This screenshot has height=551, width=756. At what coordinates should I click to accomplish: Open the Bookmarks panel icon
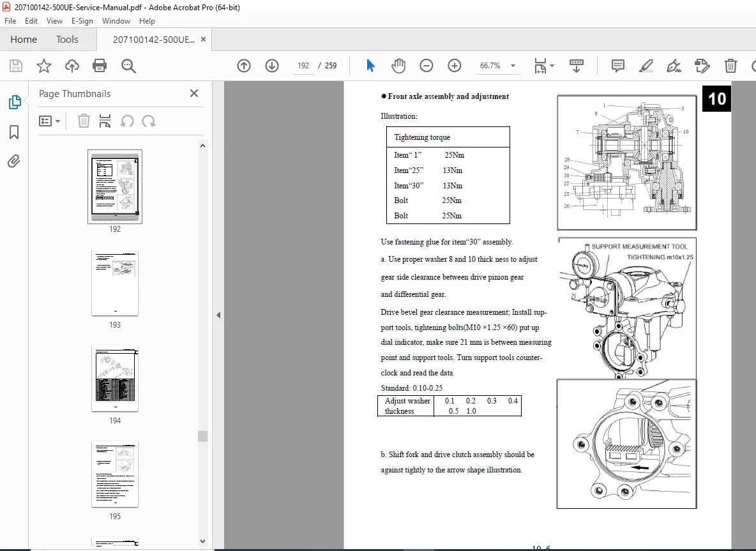14,132
